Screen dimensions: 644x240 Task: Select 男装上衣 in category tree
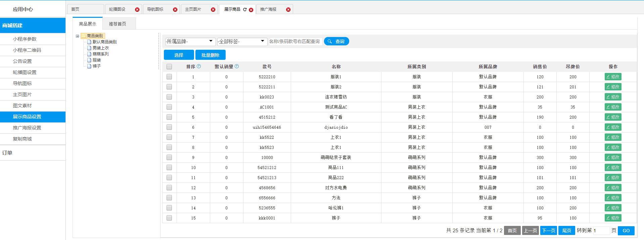[x=100, y=48]
